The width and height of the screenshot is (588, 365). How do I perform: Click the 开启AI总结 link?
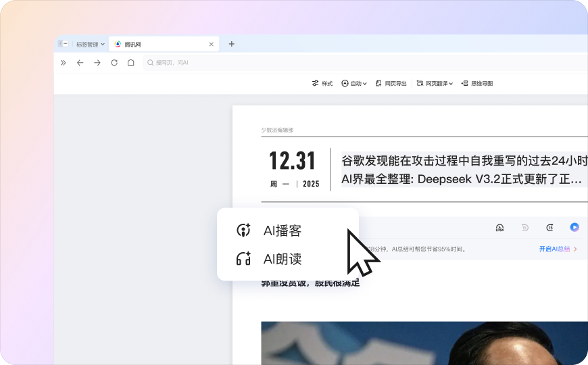tap(558, 249)
